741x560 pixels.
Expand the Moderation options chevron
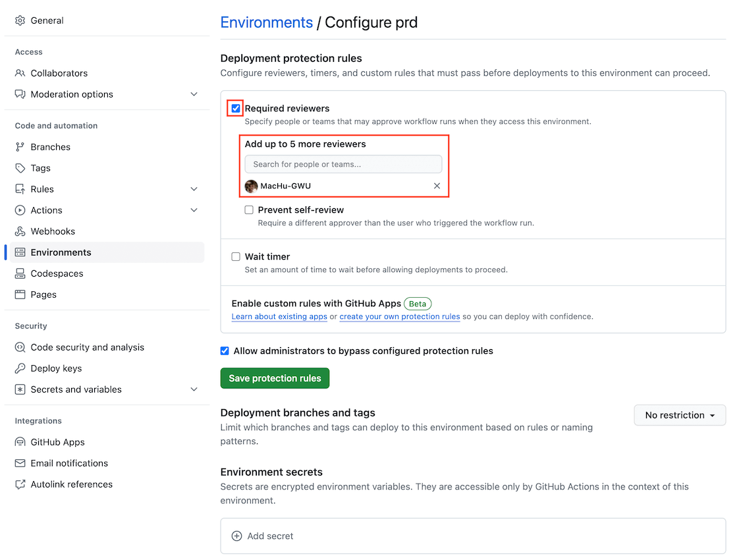[194, 94]
